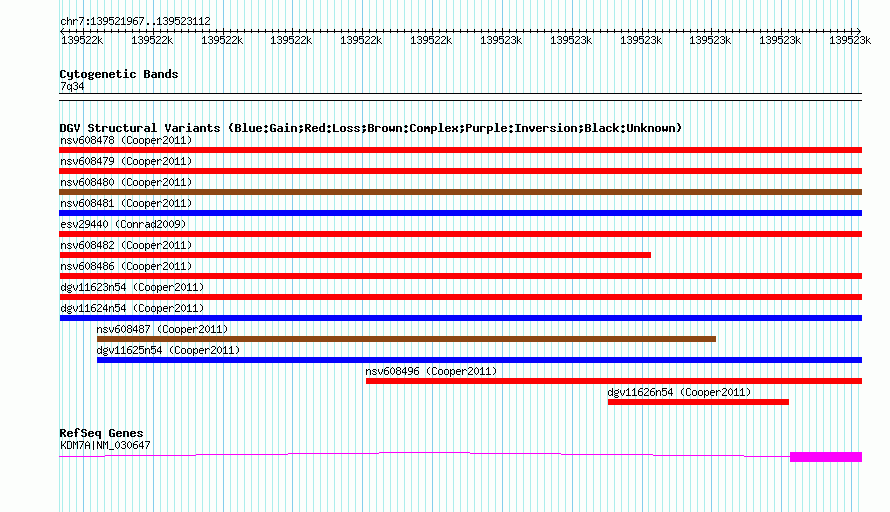This screenshot has width=890, height=512.
Task: Select the dgv11625n54 blue gain bar
Action: click(x=480, y=360)
